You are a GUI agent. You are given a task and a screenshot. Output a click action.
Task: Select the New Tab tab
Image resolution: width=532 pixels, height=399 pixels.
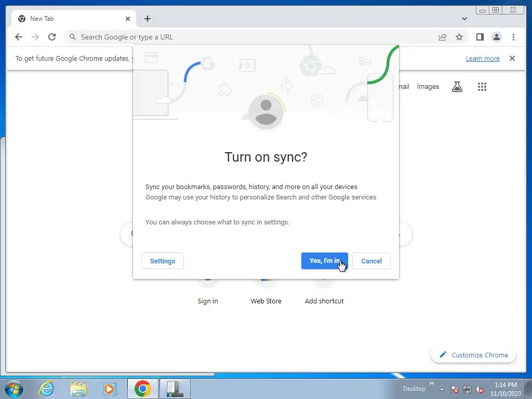pos(74,19)
